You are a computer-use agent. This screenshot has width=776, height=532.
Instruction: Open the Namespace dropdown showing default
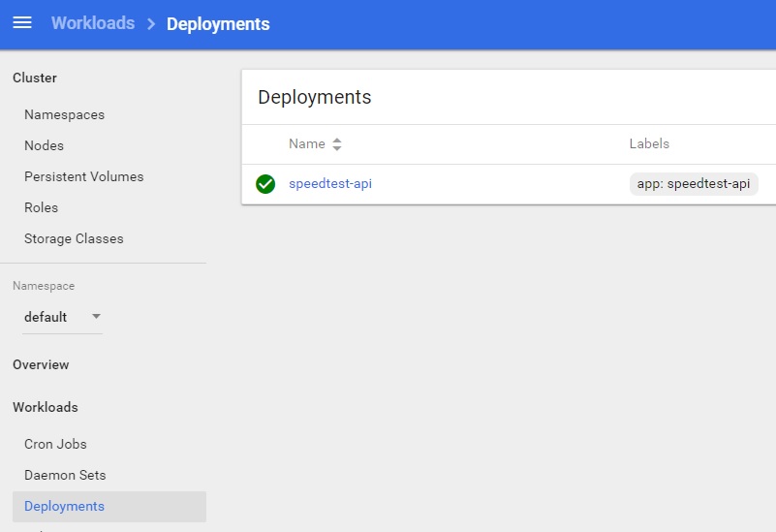click(x=62, y=317)
